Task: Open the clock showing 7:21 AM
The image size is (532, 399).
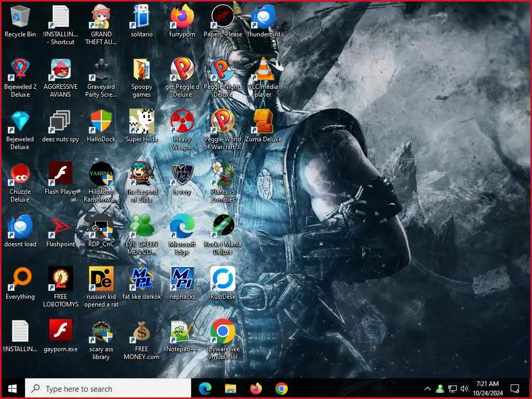Action: click(487, 389)
